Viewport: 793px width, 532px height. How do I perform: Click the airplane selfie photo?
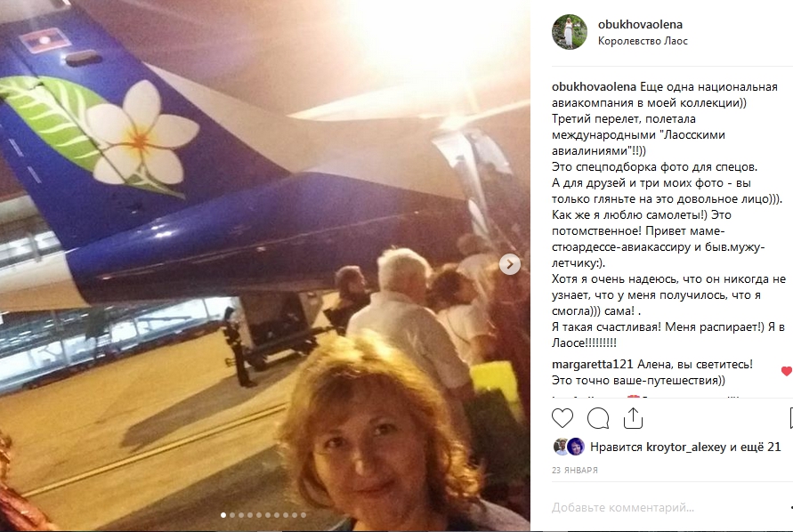[x=265, y=266]
